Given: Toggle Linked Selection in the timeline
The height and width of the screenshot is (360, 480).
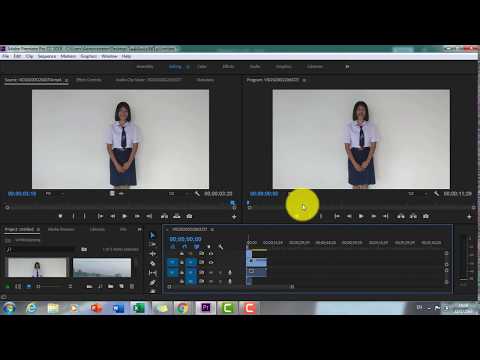Looking at the screenshot, I should click(x=197, y=247).
